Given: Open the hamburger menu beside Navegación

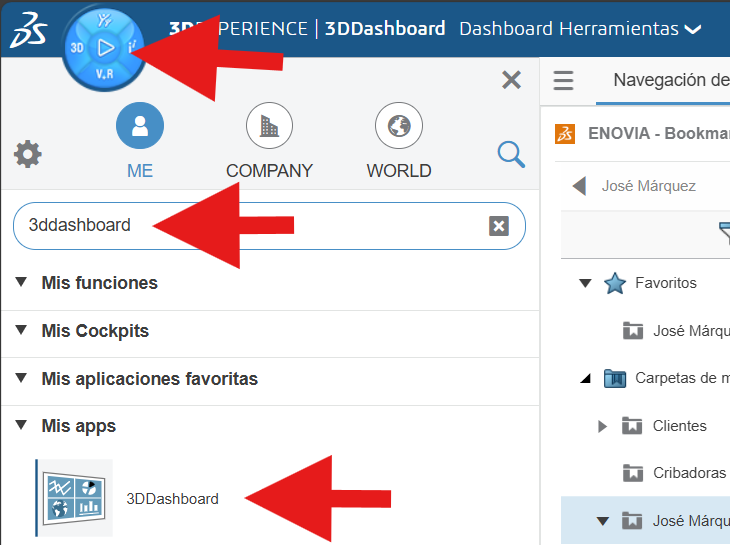Looking at the screenshot, I should coord(563,80).
